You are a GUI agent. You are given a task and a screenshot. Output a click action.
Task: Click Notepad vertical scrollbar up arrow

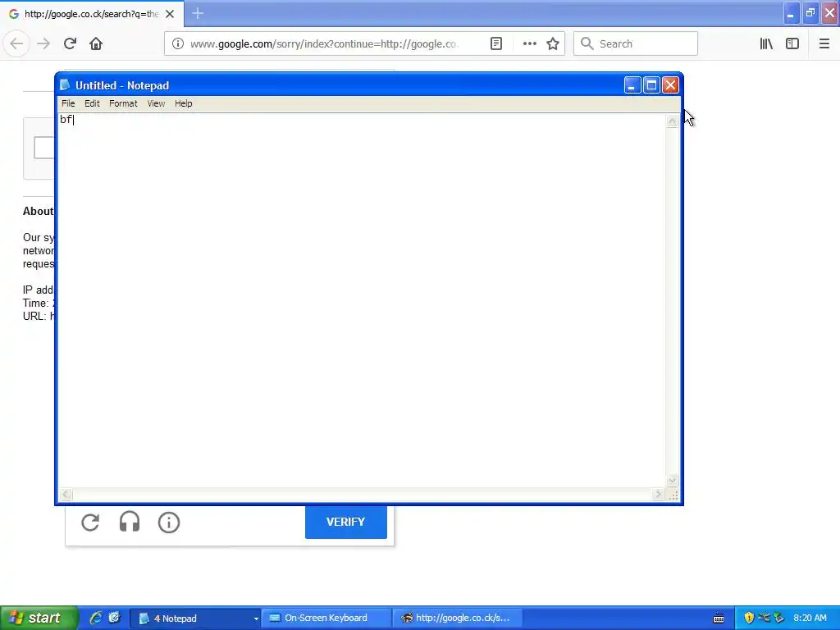672,121
